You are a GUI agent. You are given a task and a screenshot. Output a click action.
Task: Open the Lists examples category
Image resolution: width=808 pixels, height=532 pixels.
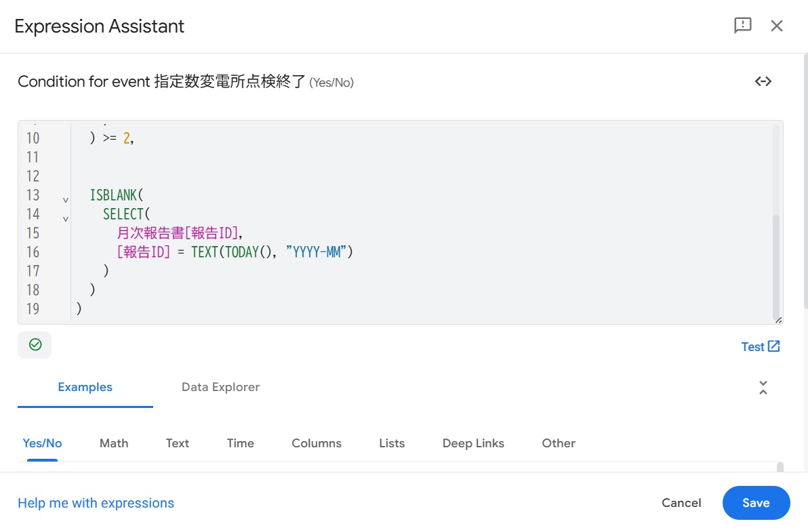[x=392, y=443]
